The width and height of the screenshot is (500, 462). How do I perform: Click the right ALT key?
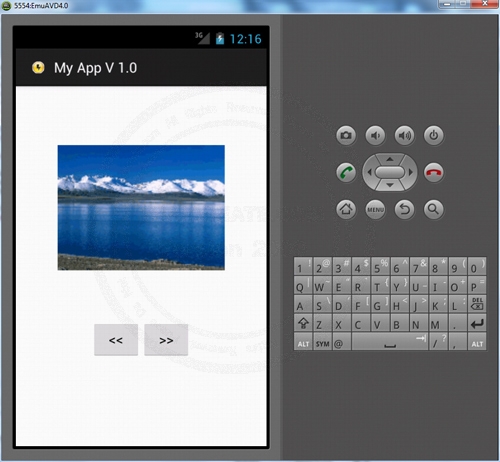[477, 342]
